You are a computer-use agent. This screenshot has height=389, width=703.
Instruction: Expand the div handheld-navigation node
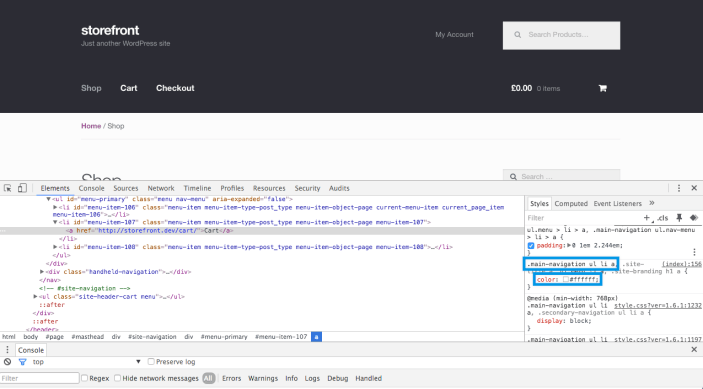tap(42, 272)
